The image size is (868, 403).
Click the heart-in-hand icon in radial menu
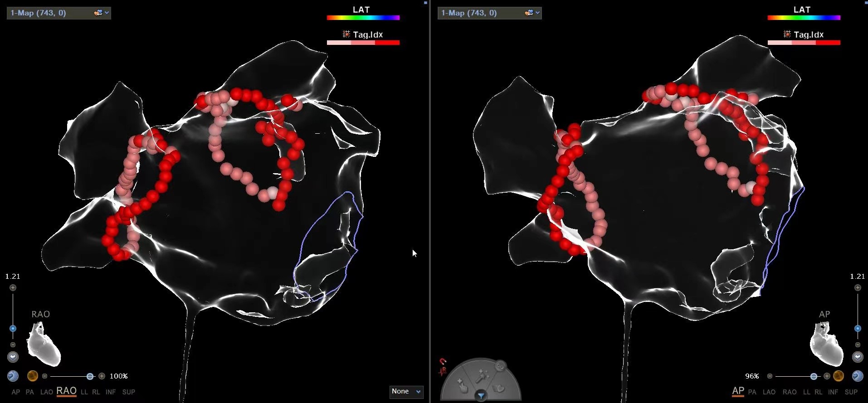pos(499,388)
